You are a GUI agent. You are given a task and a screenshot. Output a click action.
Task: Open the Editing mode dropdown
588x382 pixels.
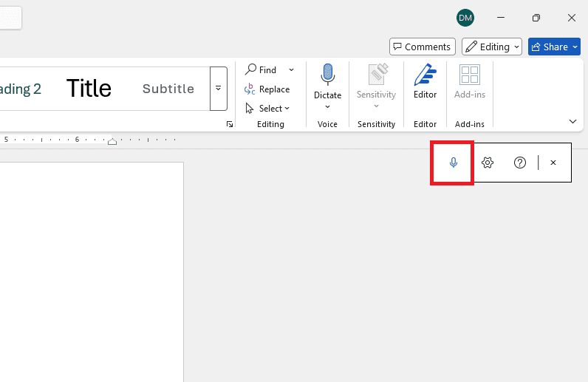[x=492, y=47]
